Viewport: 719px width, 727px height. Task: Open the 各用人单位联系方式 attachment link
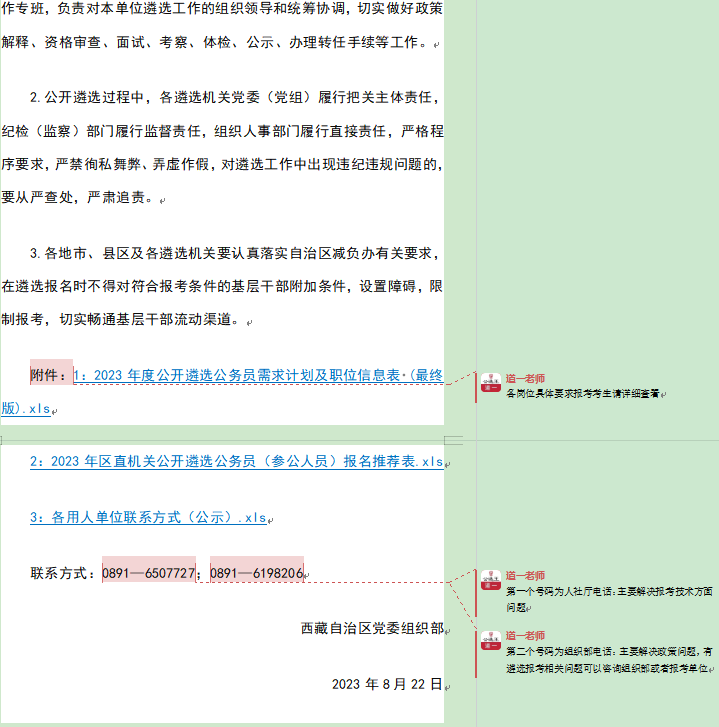(148, 517)
